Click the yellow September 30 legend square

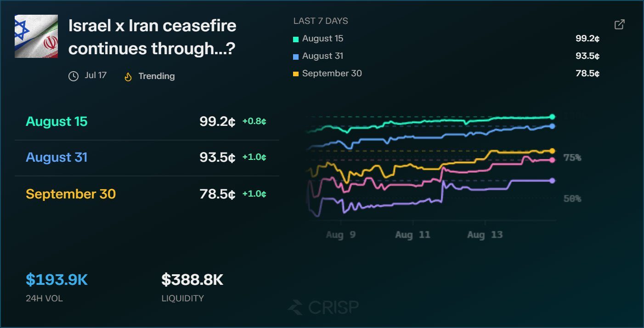pyautogui.click(x=296, y=74)
